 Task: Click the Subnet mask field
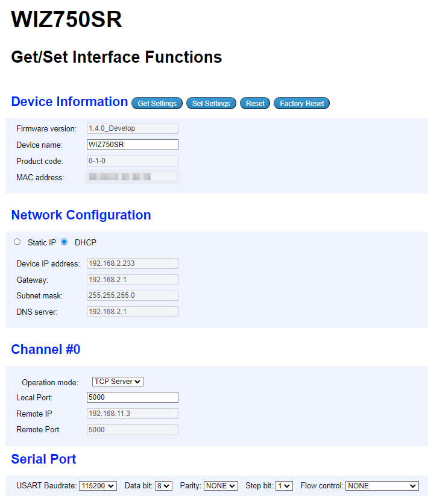pyautogui.click(x=132, y=295)
